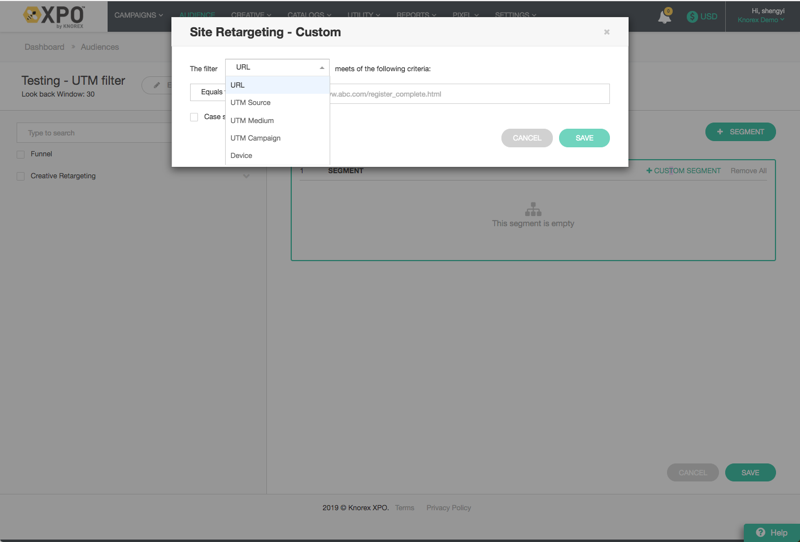Check the Creative Retargeting checkbox
The image size is (800, 542).
click(21, 176)
